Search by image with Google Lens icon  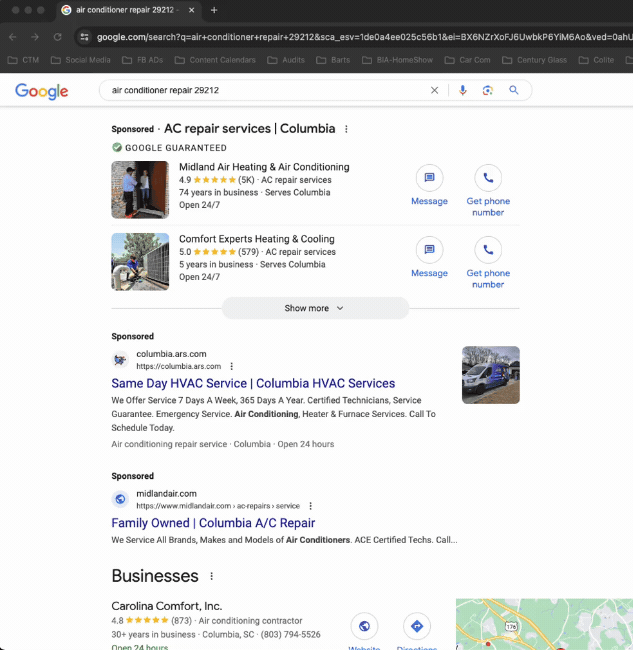tap(487, 90)
